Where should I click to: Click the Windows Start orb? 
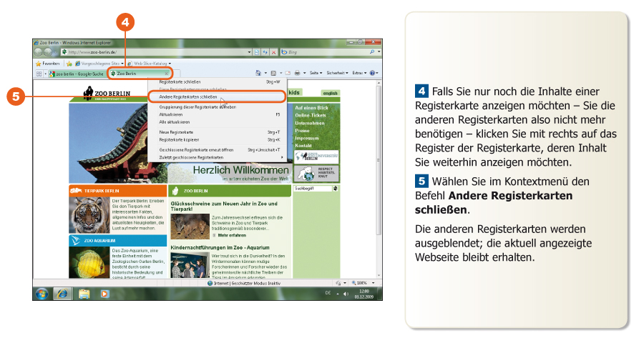point(42,293)
